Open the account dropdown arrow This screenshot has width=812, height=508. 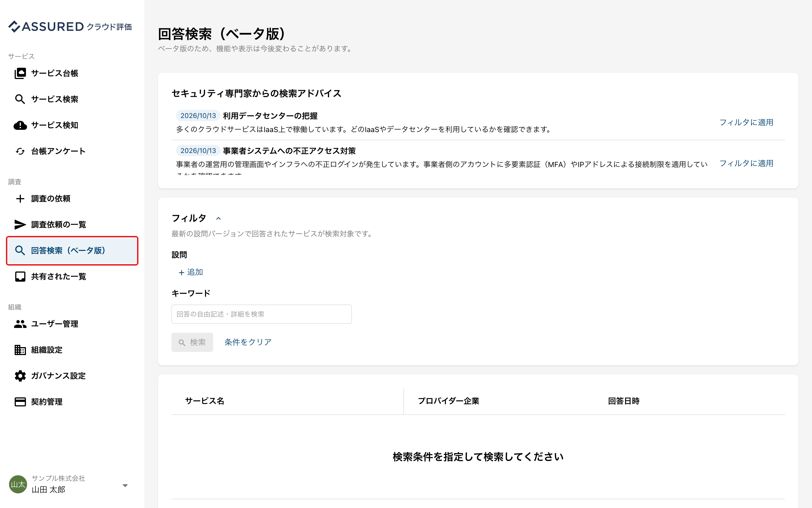point(125,485)
